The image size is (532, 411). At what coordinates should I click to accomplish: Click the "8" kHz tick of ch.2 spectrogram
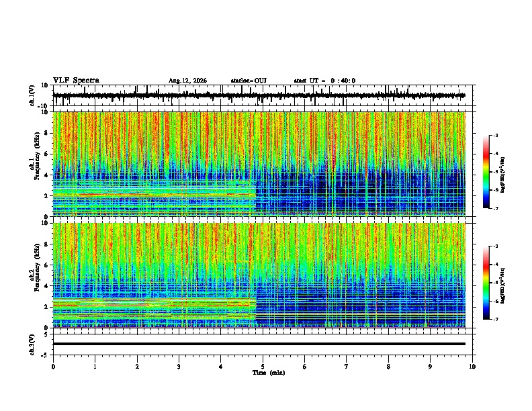[x=46, y=244]
